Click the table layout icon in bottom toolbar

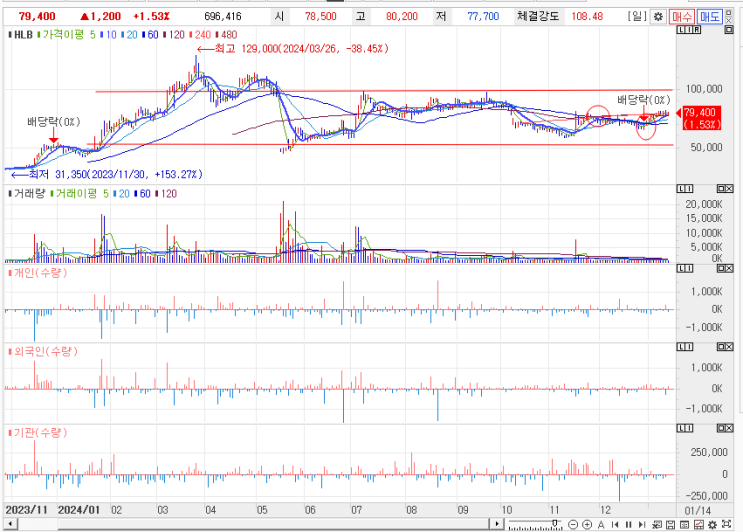pos(684,524)
